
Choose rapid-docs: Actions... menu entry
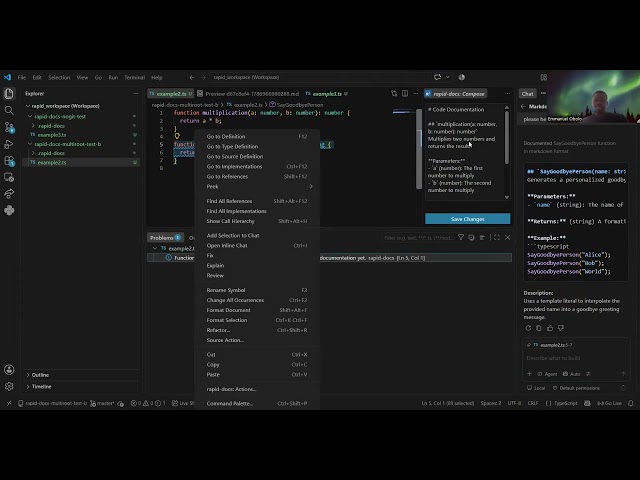click(x=258, y=389)
